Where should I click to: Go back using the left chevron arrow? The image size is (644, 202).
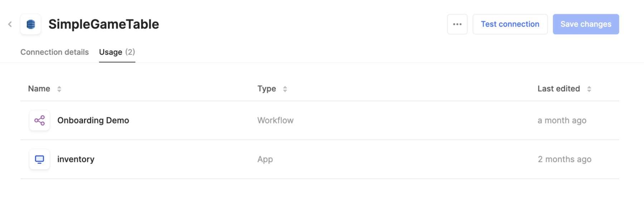tap(10, 24)
